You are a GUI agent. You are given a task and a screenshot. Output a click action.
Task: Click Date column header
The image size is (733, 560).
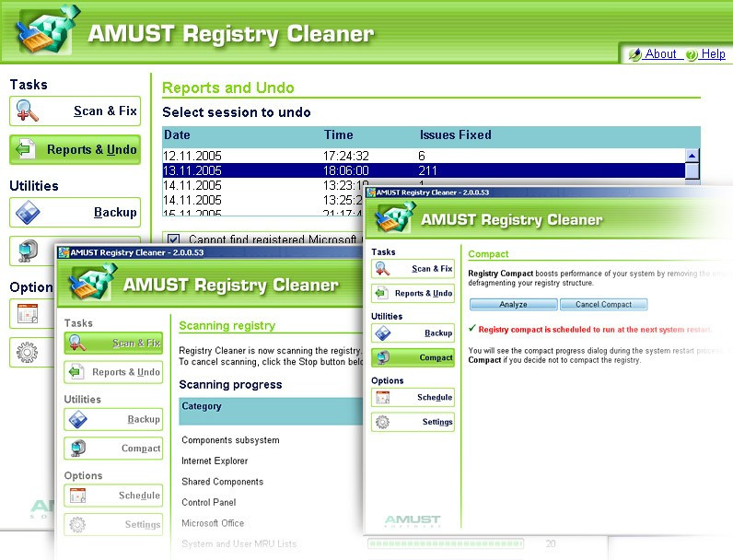coord(177,135)
